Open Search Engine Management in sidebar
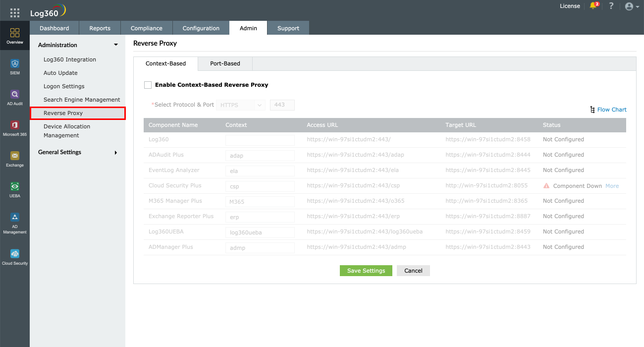The image size is (644, 347). [82, 100]
